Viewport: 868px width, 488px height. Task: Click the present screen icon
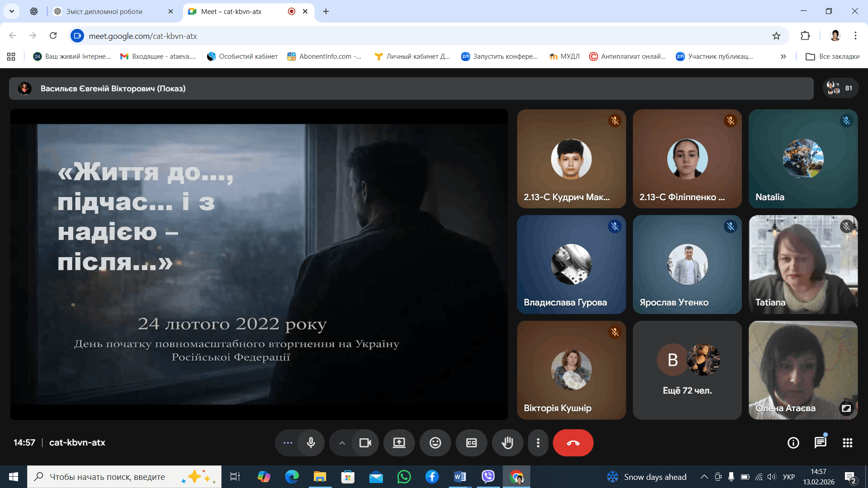point(399,443)
